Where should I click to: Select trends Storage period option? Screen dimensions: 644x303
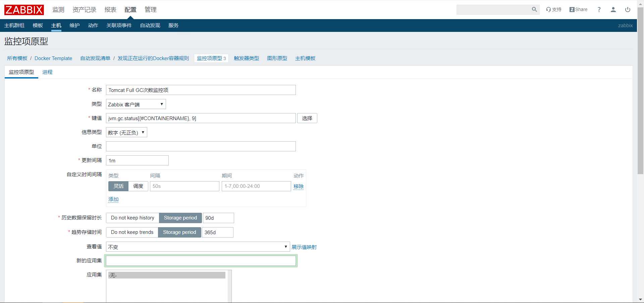(x=179, y=232)
